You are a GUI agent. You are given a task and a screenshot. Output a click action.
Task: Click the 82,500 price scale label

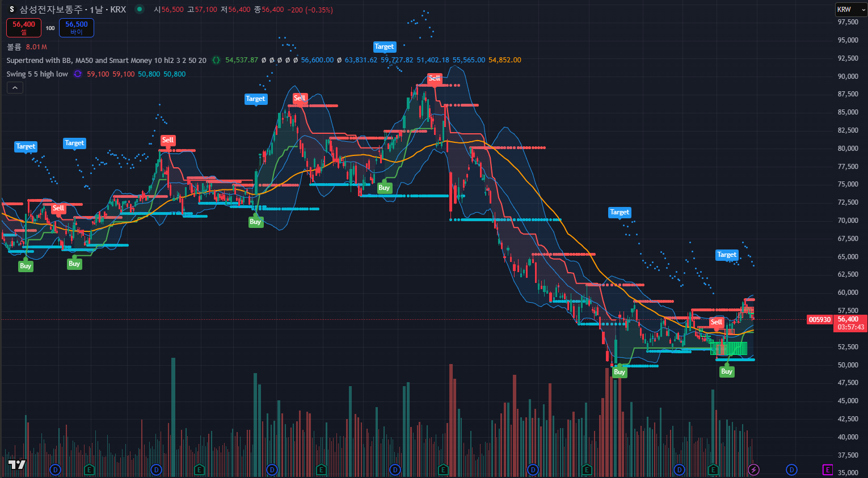(x=848, y=130)
